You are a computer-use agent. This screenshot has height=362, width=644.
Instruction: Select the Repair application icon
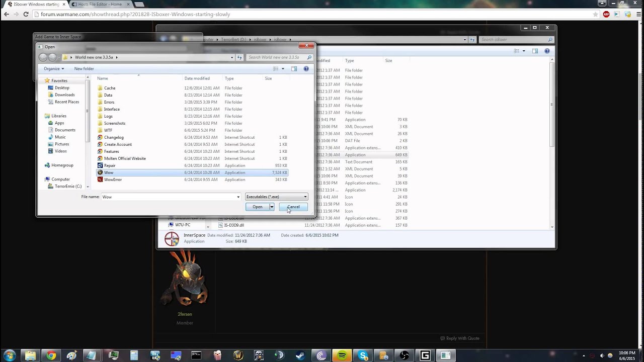tap(100, 165)
